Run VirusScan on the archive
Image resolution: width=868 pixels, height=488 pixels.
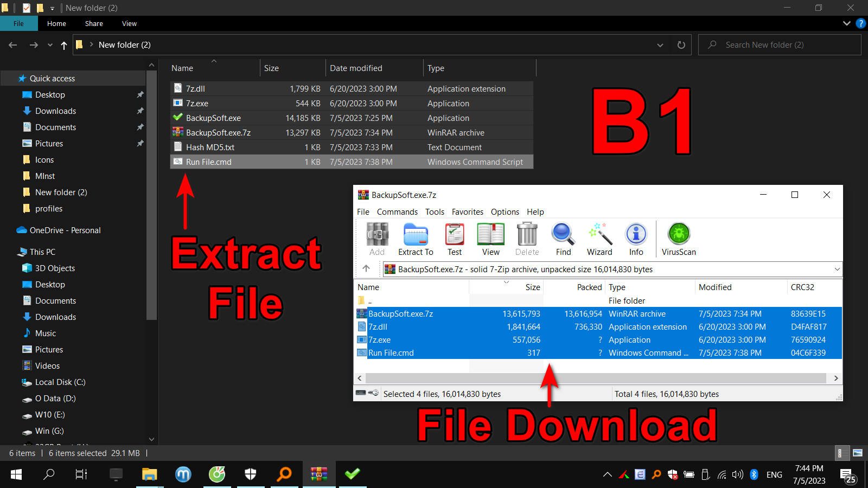(679, 239)
